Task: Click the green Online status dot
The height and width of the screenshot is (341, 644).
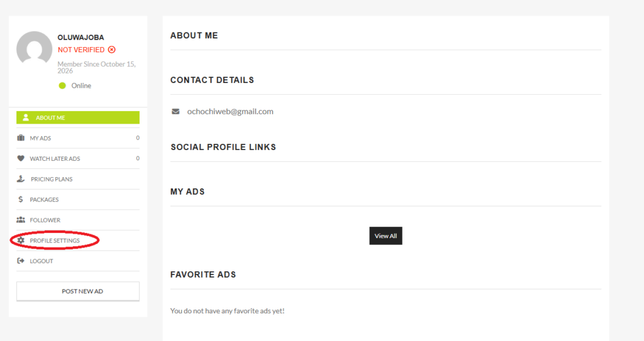Action: 62,86
